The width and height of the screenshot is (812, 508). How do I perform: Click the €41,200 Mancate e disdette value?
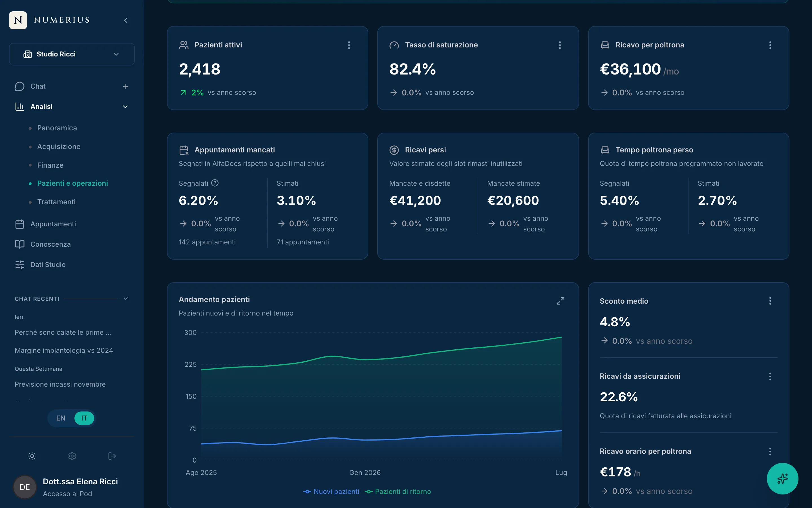tap(415, 201)
